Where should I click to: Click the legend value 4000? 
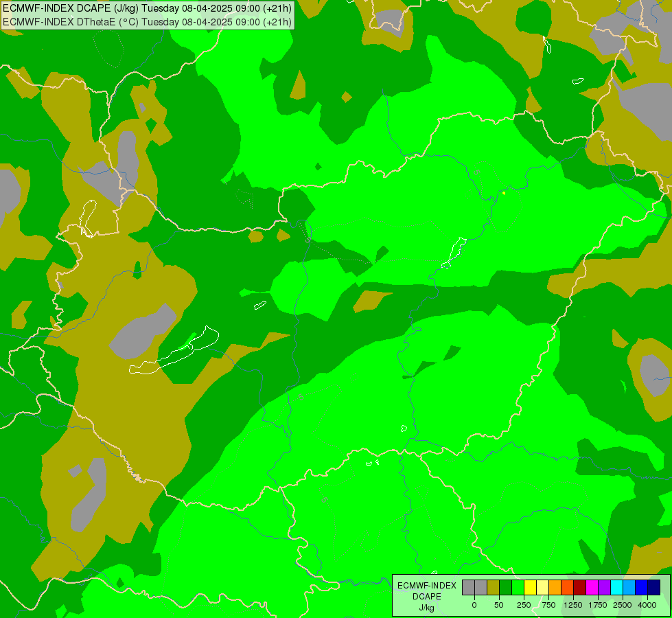(x=647, y=605)
